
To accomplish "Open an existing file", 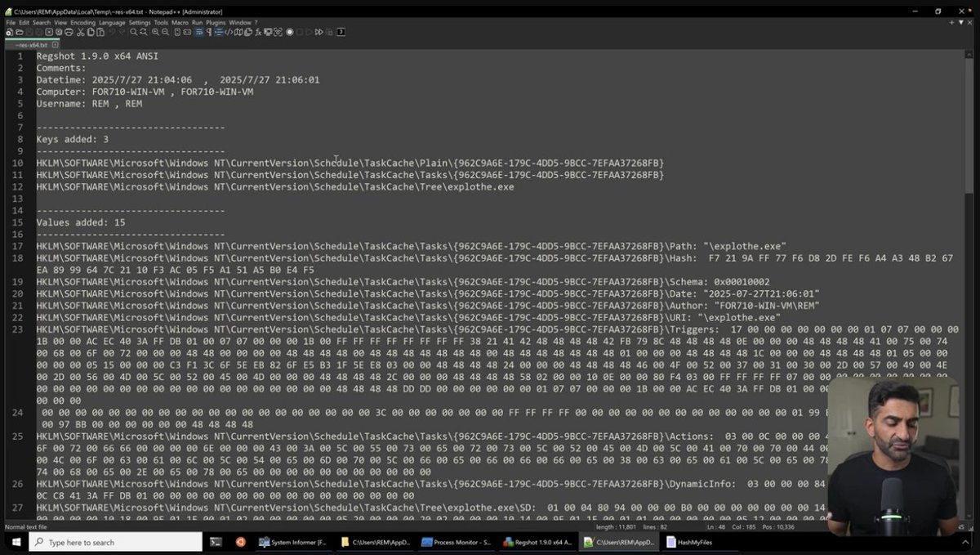I will pos(20,32).
